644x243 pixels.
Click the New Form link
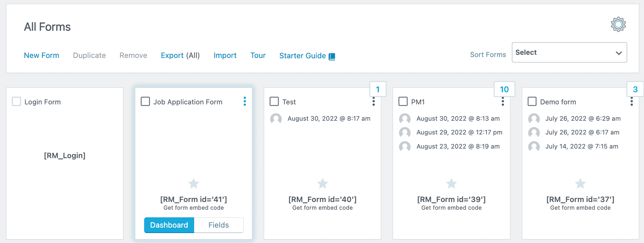(42, 55)
